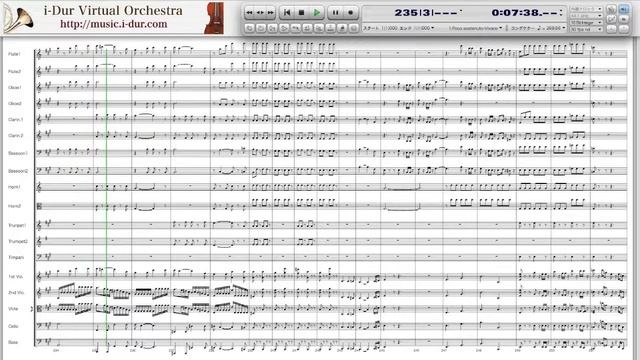Click the measure position display 235|3

click(426, 13)
